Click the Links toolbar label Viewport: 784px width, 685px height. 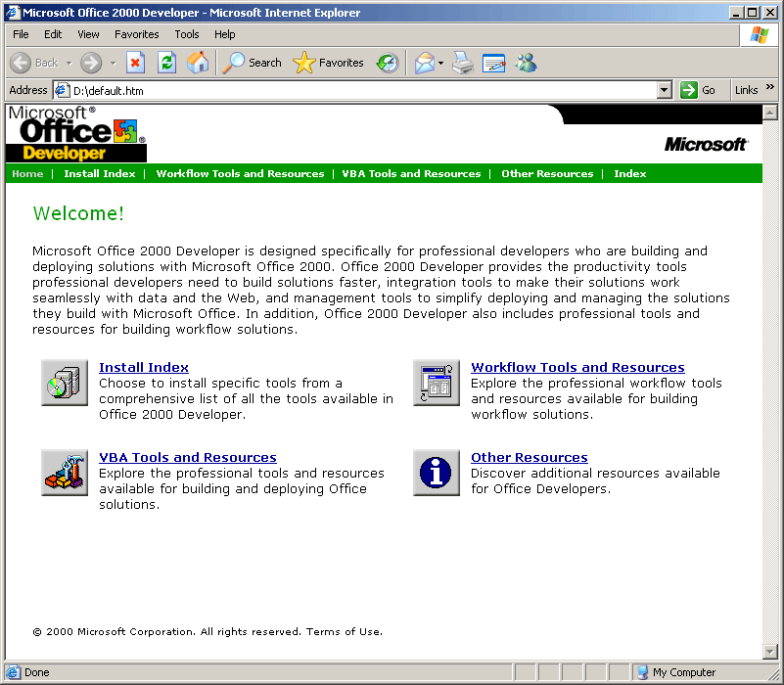tap(746, 90)
